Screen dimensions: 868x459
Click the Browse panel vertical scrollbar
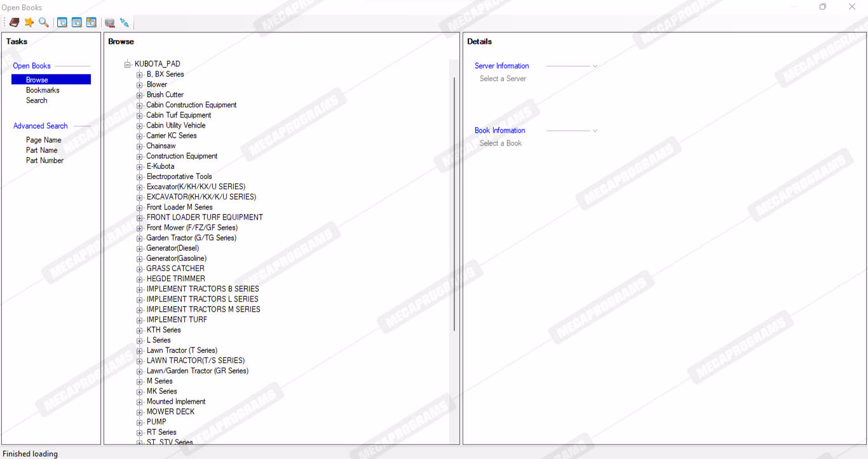[x=454, y=203]
